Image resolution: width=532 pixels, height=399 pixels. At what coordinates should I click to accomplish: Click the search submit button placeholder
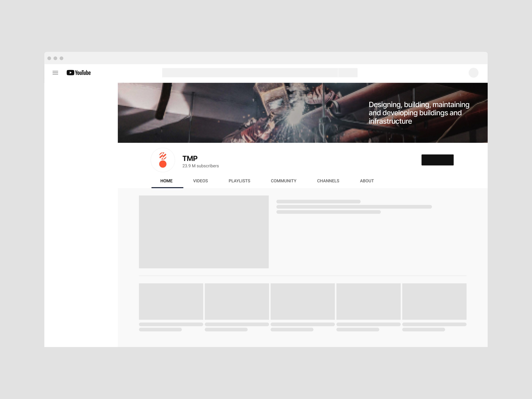(348, 73)
